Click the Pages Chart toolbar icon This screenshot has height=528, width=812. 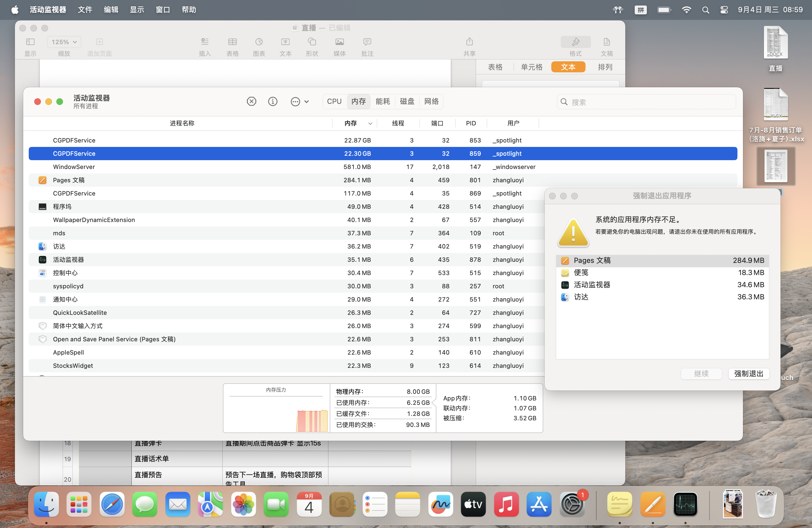click(259, 42)
